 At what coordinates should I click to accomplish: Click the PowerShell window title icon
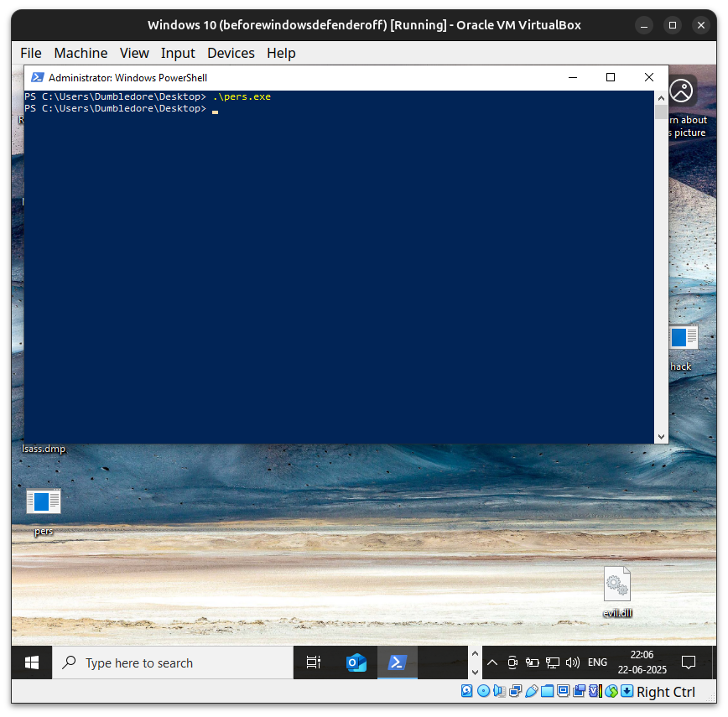pyautogui.click(x=37, y=77)
